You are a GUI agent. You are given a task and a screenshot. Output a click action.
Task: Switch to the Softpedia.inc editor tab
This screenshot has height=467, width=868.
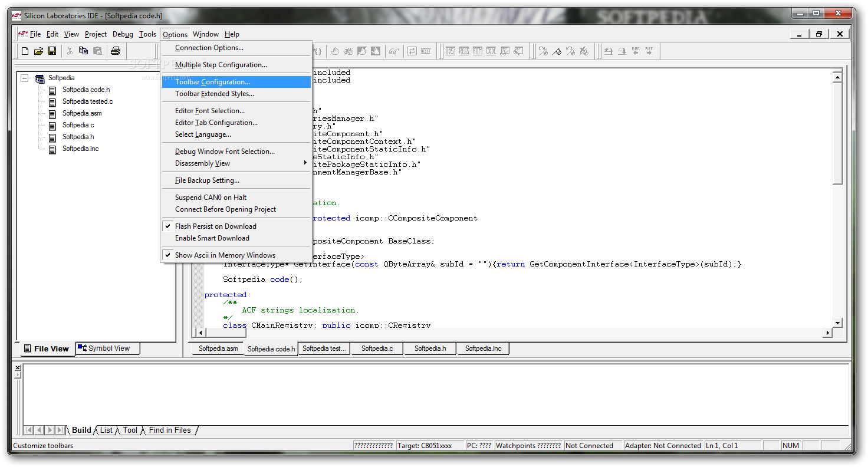point(483,348)
